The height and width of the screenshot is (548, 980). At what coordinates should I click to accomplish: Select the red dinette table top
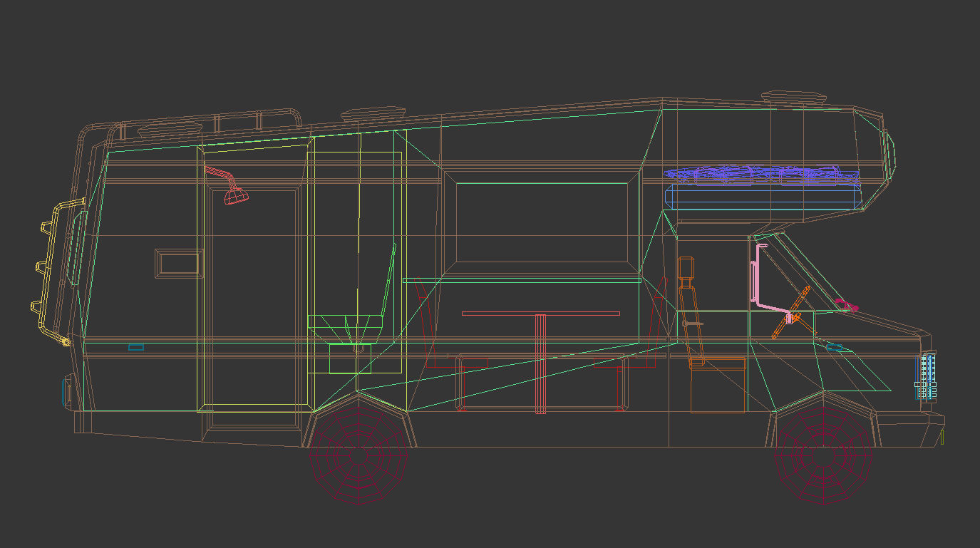coord(540,313)
